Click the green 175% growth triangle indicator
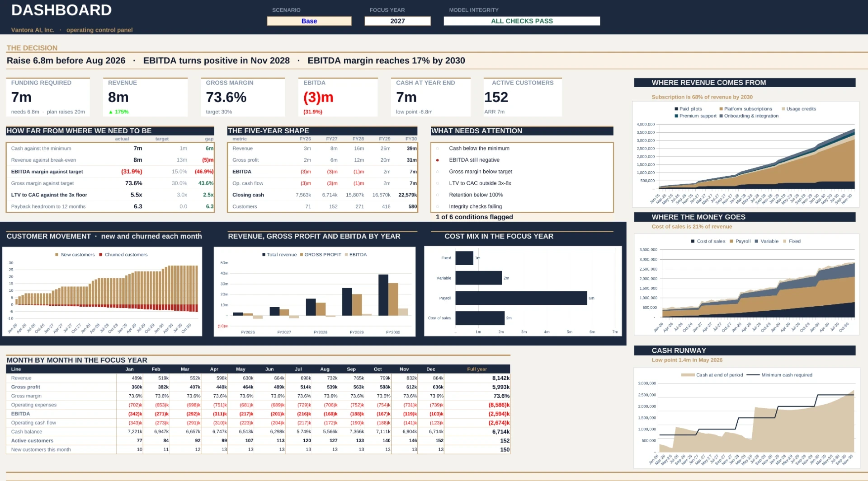The width and height of the screenshot is (868, 481). (111, 112)
